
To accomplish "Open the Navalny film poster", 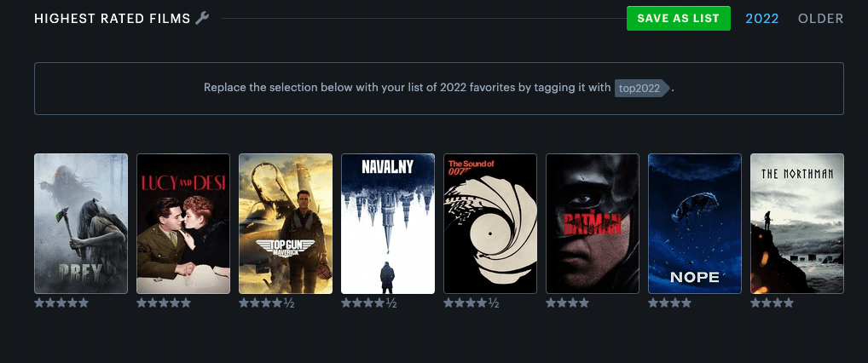I will (x=387, y=223).
